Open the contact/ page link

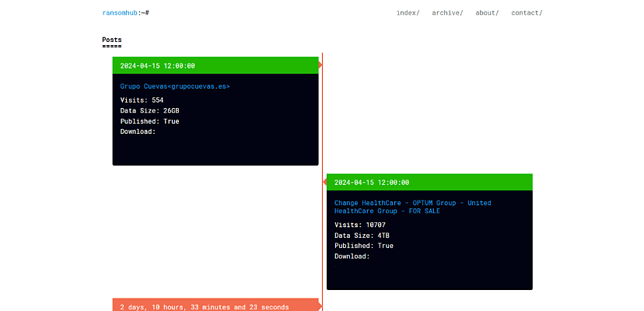[527, 12]
